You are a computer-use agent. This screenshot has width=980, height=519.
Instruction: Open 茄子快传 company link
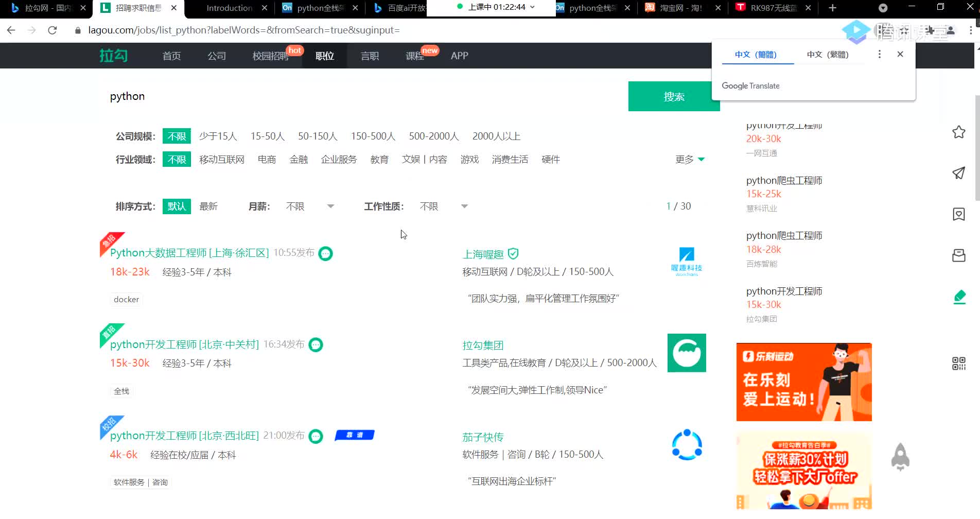483,437
